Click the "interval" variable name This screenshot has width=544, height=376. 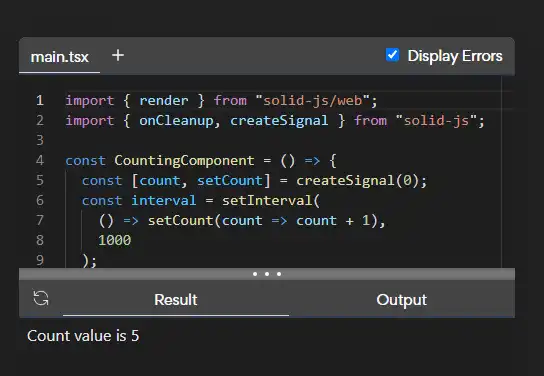click(164, 200)
